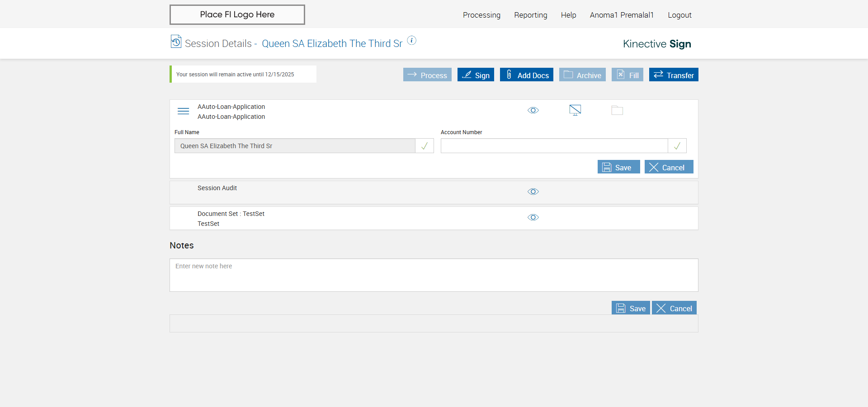Click the Fill button

pos(627,75)
